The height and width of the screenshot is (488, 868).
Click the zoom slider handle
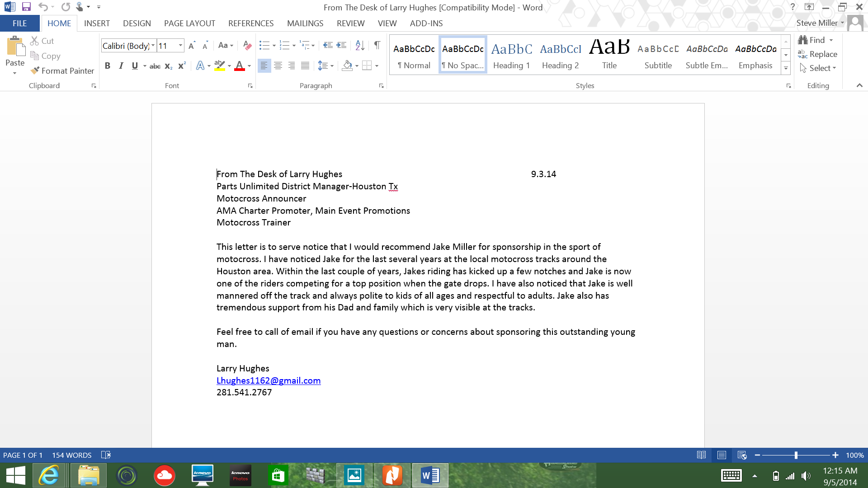(796, 455)
